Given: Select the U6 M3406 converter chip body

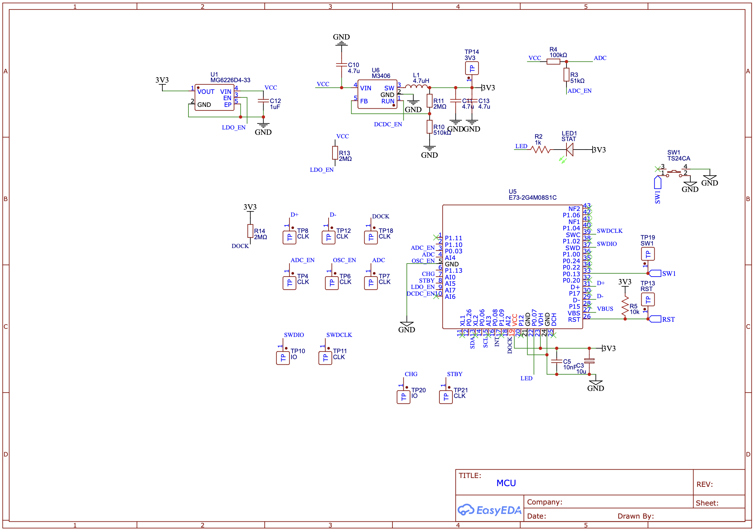Looking at the screenshot, I should pos(377,95).
